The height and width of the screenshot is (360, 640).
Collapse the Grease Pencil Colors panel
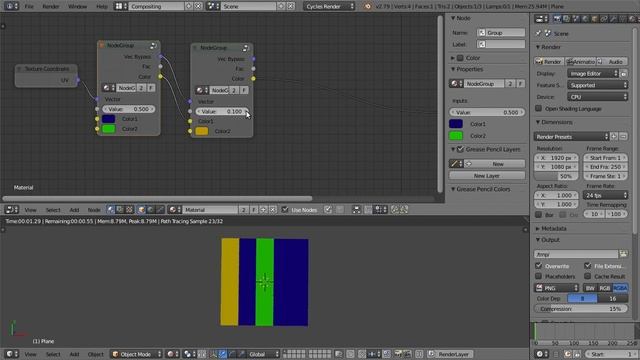(x=453, y=189)
